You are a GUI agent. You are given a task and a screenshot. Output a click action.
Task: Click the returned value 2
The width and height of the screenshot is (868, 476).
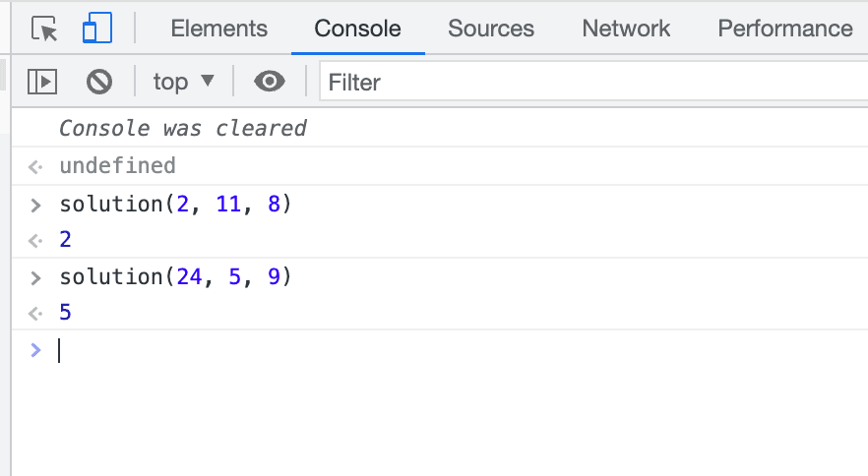[65, 241]
